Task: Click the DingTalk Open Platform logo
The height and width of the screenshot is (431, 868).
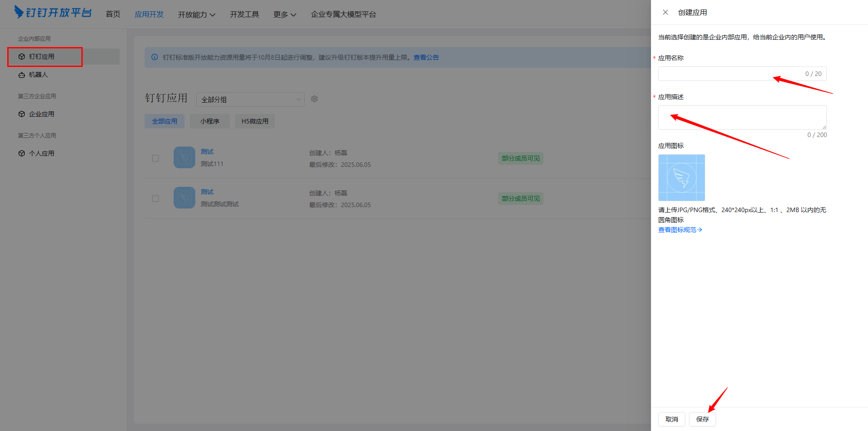Action: click(53, 13)
